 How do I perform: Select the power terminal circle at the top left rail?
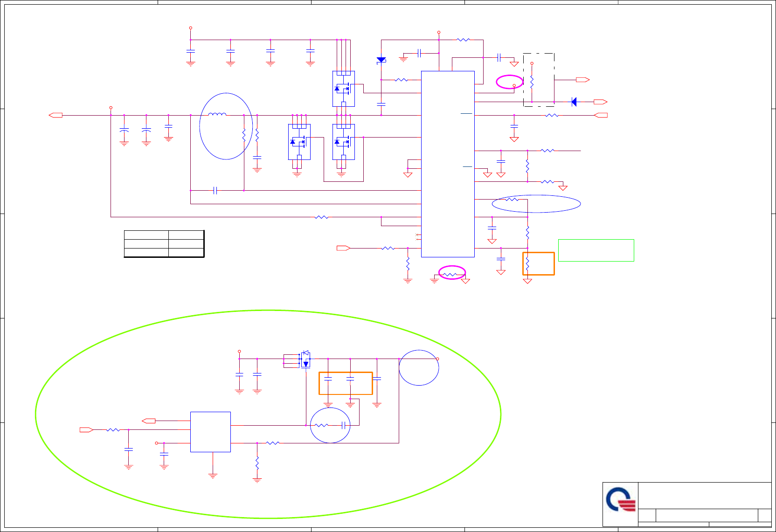(x=190, y=28)
